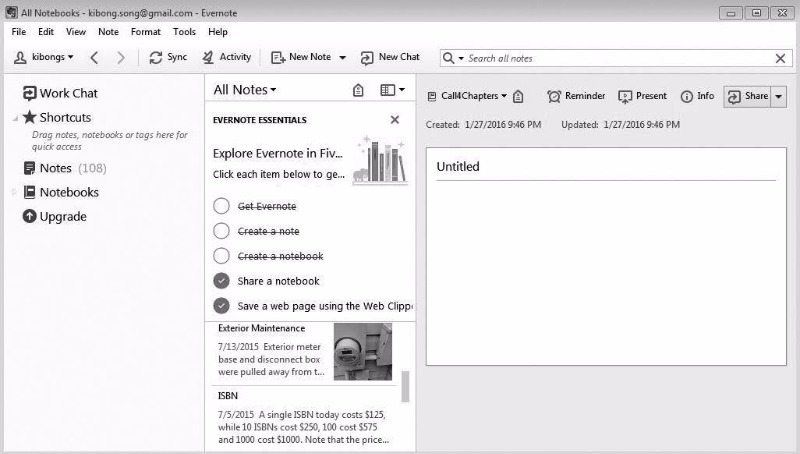Open the search options dropdown arrow

pyautogui.click(x=461, y=58)
